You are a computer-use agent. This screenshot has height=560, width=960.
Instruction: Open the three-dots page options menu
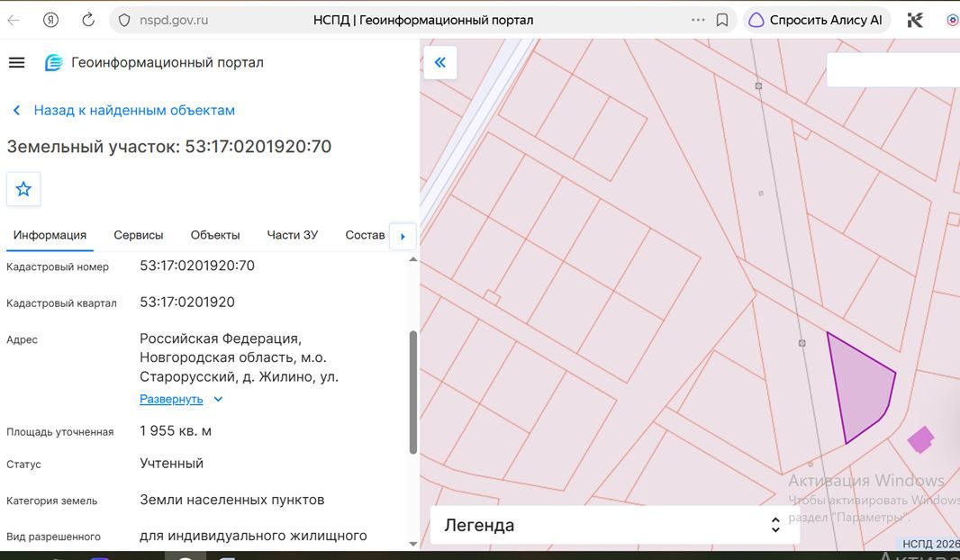[x=698, y=20]
